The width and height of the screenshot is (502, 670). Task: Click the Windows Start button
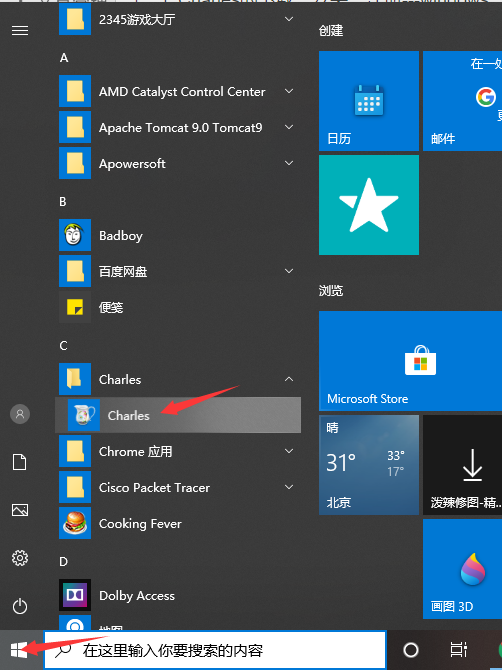click(x=20, y=650)
